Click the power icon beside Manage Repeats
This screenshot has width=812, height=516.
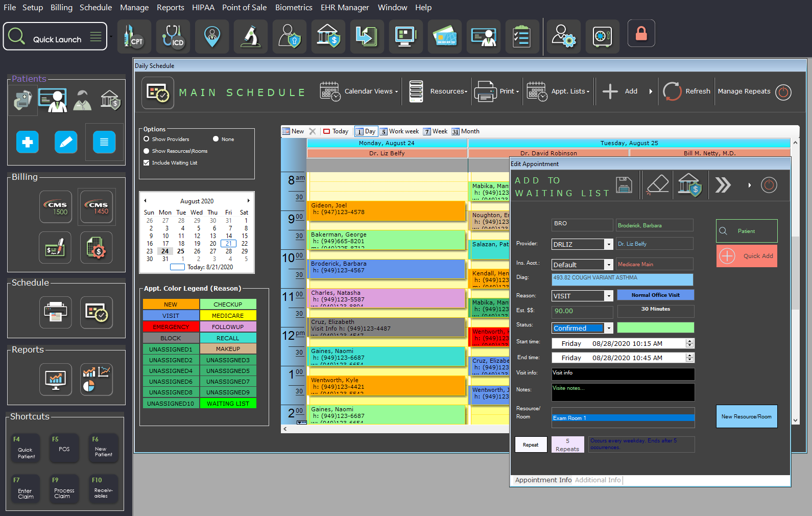point(783,92)
